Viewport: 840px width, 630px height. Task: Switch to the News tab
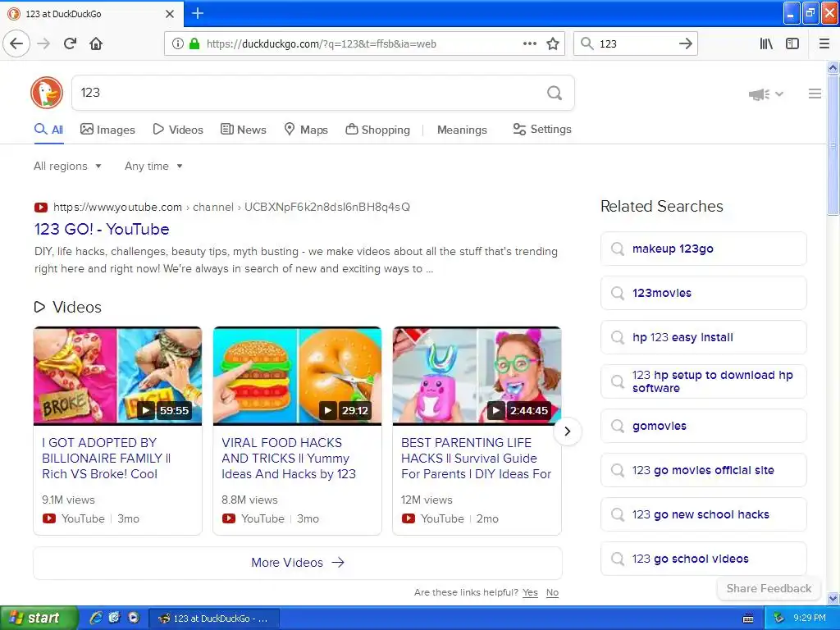244,130
